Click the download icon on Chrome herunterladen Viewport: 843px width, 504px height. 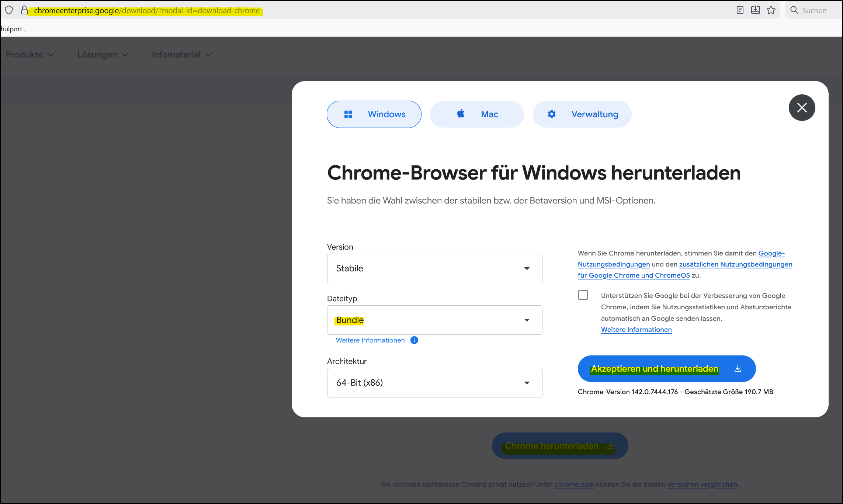pyautogui.click(x=609, y=446)
